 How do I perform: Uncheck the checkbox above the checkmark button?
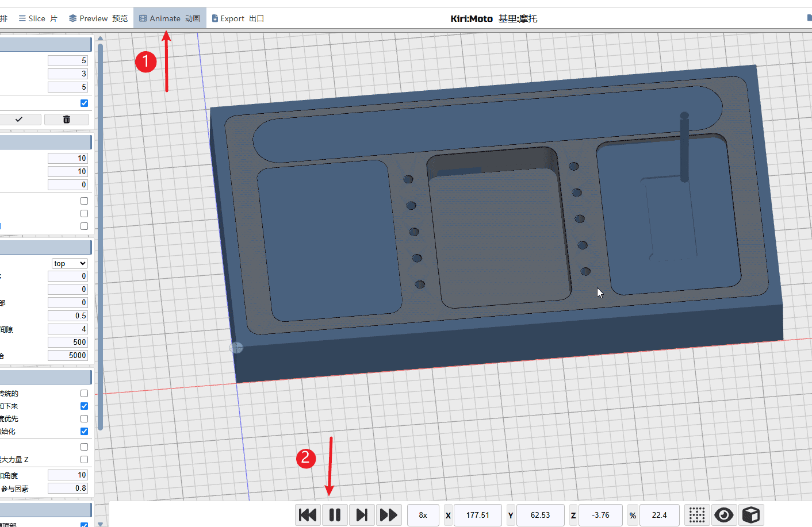[85, 103]
